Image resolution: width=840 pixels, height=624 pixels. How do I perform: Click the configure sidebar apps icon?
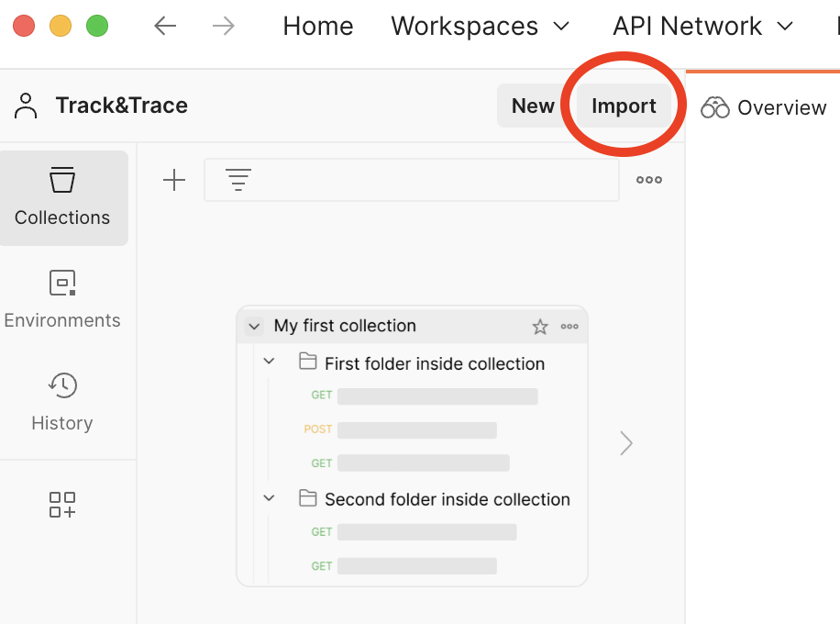pyautogui.click(x=62, y=504)
